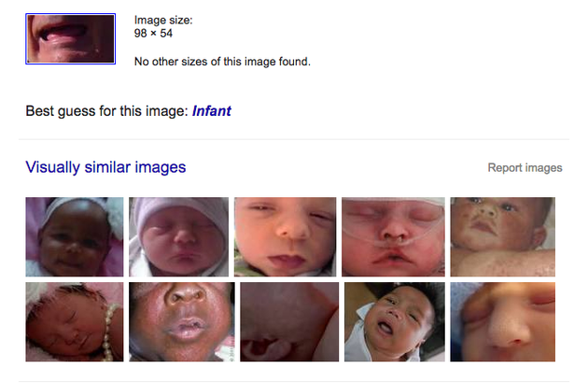
Task: Click the "Image size:" label text
Action: click(163, 21)
